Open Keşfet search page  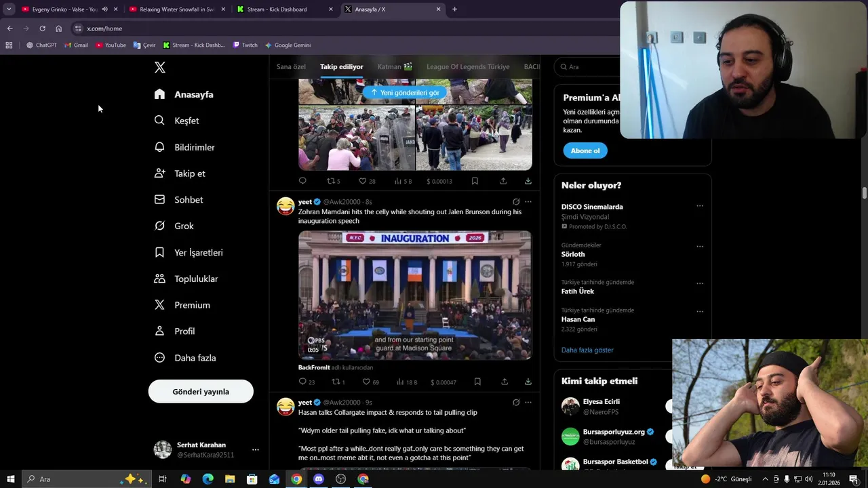(x=176, y=121)
